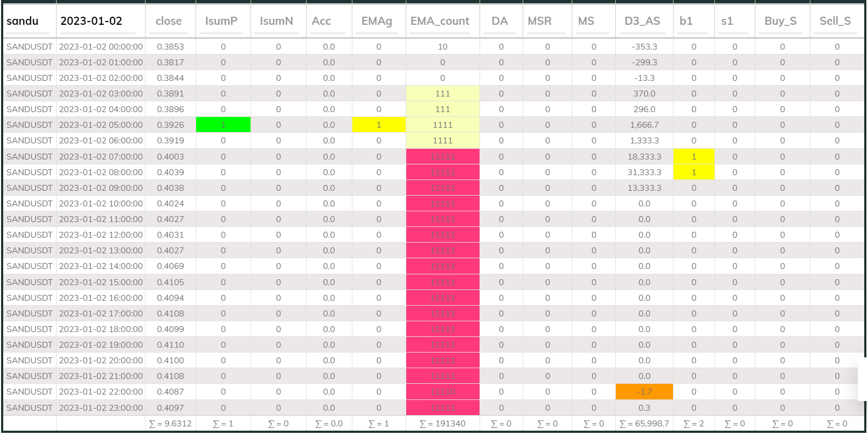Click the yellow EMAg cell with value 1
Viewport: 868px width, 435px height.
pyautogui.click(x=379, y=125)
